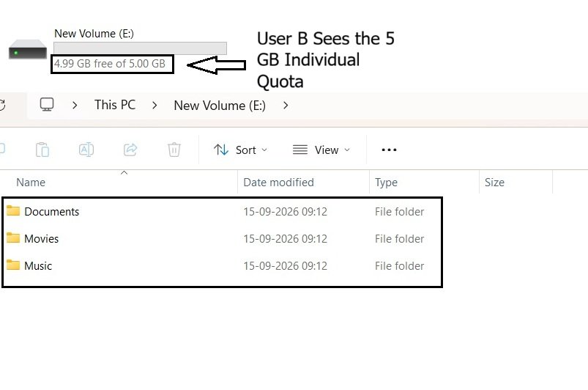The height and width of the screenshot is (390, 588).
Task: Click the Documents folder icon
Action: 13,210
